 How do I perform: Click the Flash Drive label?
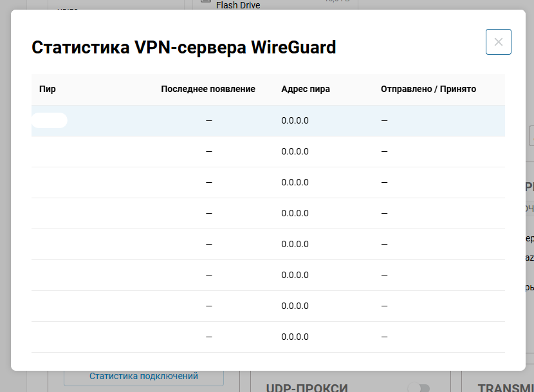pos(238,5)
